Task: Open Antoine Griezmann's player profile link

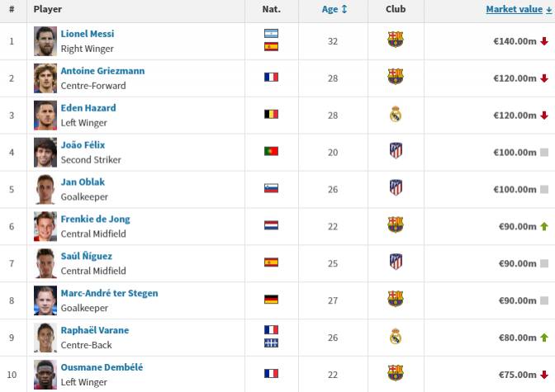Action: click(102, 71)
